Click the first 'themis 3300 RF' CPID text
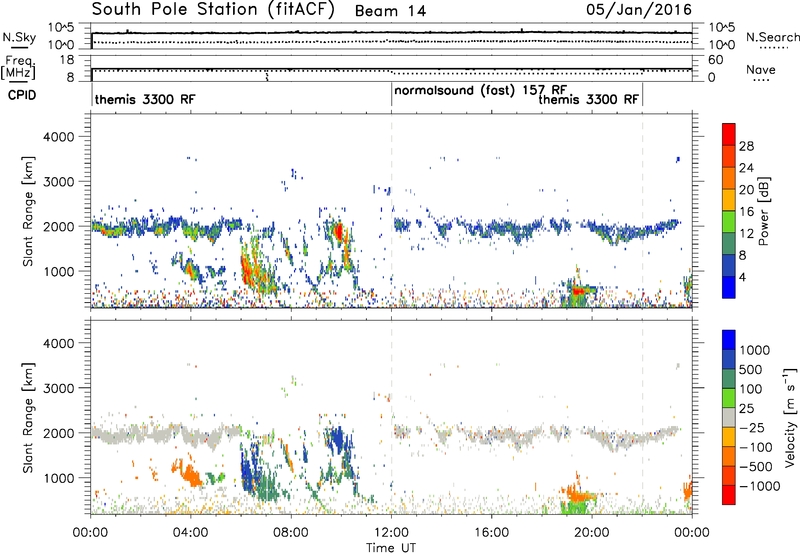 (x=145, y=99)
